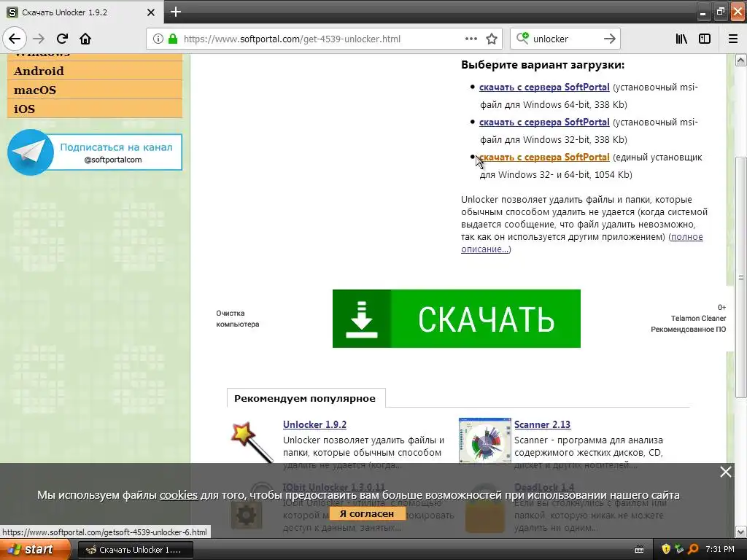
Task: Click the keyboard icon in the taskbar
Action: [639, 550]
